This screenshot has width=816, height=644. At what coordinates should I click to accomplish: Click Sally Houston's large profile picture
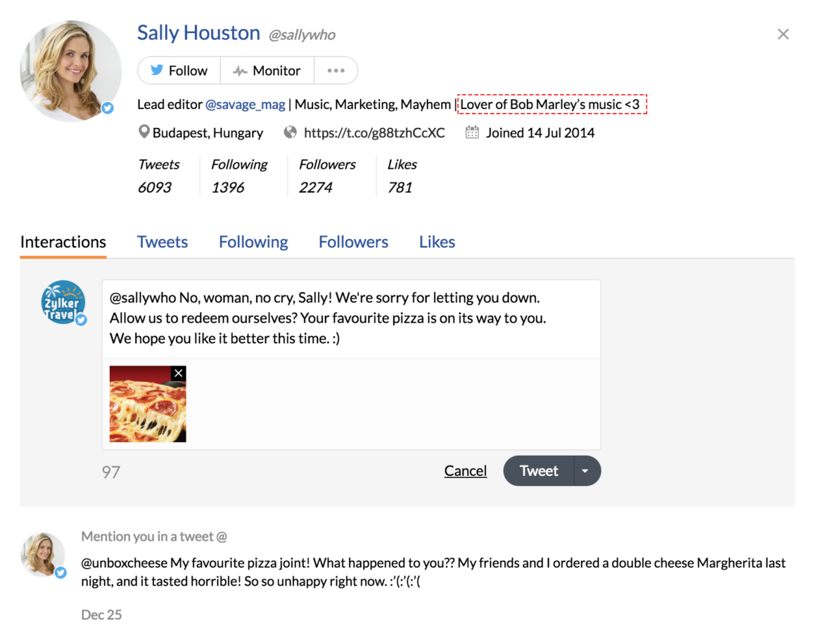[70, 70]
